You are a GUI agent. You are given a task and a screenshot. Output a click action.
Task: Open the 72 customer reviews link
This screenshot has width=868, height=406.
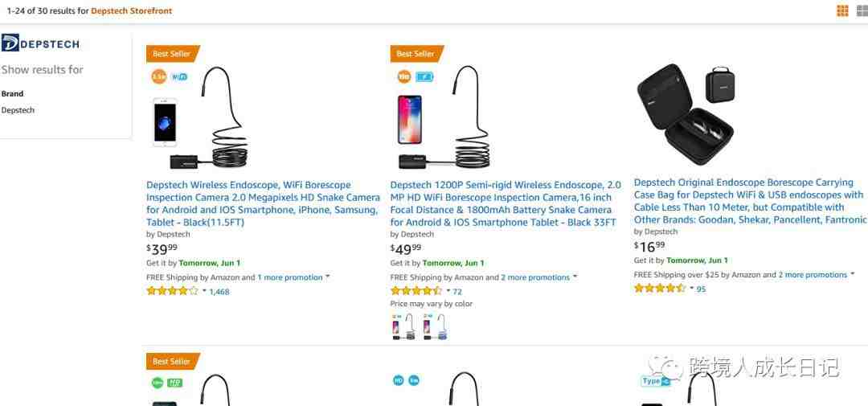(x=457, y=292)
